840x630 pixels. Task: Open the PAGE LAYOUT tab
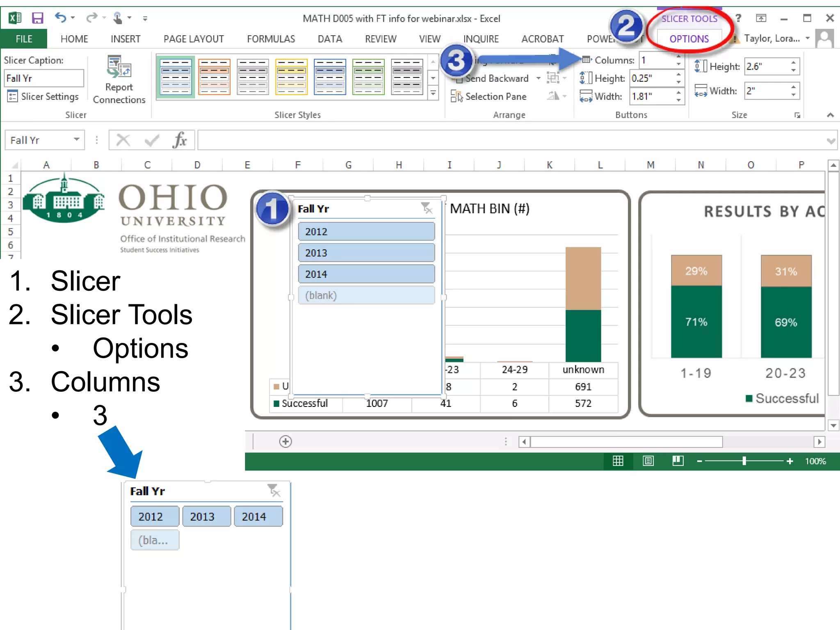pos(194,39)
